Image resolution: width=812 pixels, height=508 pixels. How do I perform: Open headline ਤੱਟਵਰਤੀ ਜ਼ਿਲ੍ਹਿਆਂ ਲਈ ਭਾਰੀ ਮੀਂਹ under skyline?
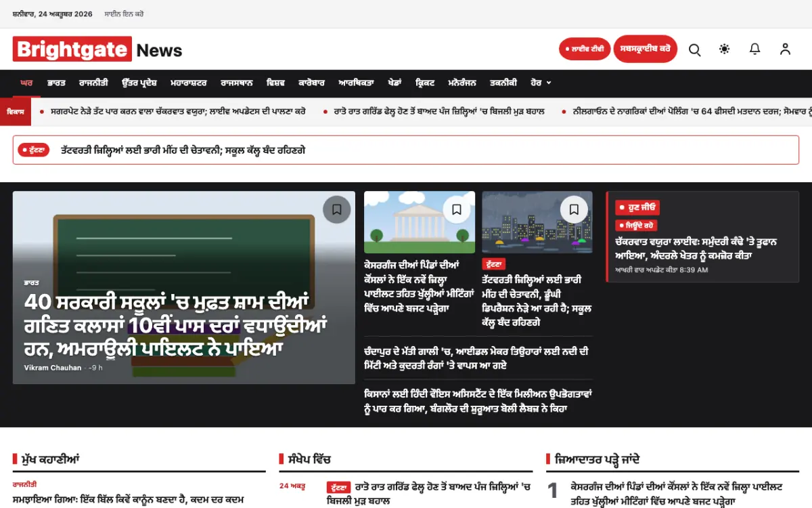click(x=537, y=301)
